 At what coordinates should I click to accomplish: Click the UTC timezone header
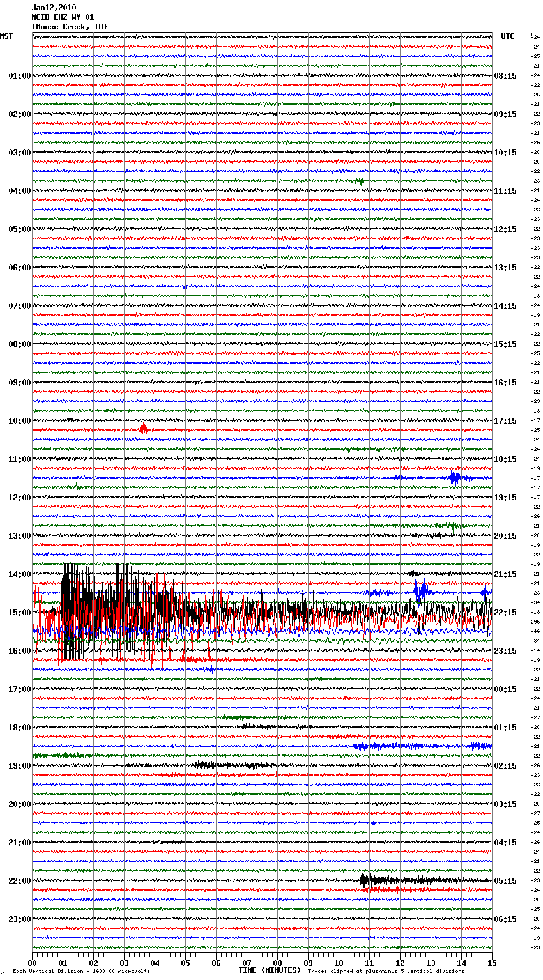click(x=508, y=36)
